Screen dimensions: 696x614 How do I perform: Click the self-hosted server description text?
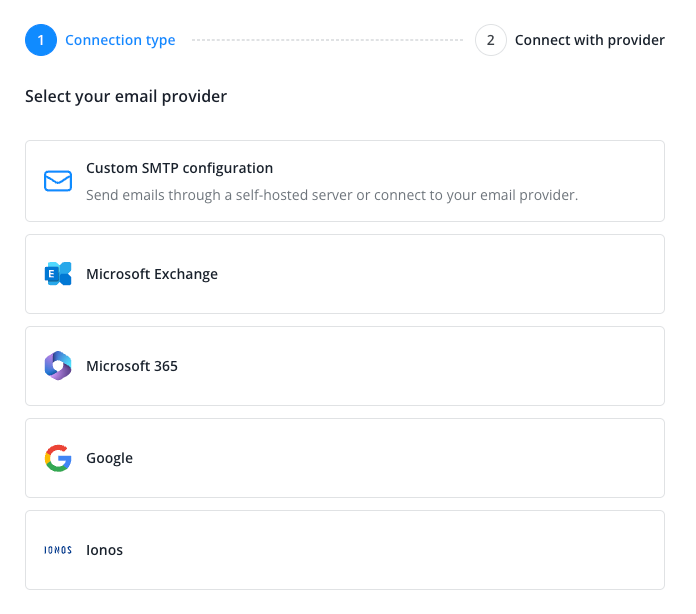click(x=332, y=195)
